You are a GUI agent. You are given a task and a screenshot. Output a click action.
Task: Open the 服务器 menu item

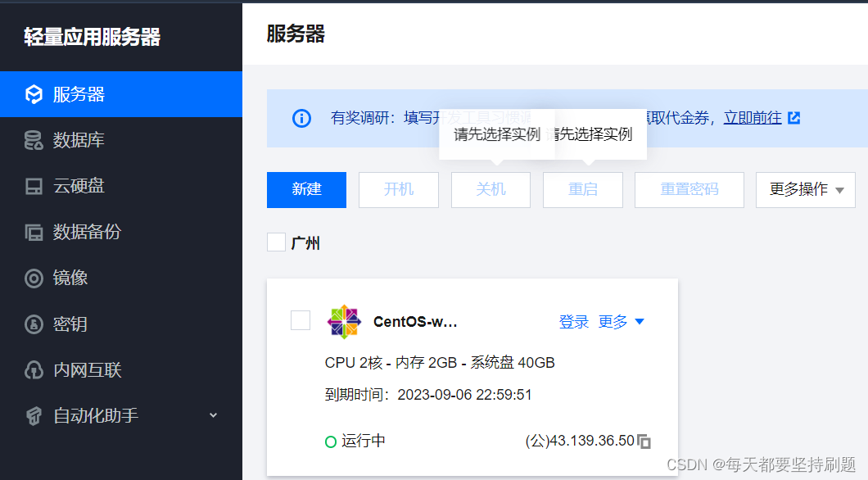[x=121, y=94]
